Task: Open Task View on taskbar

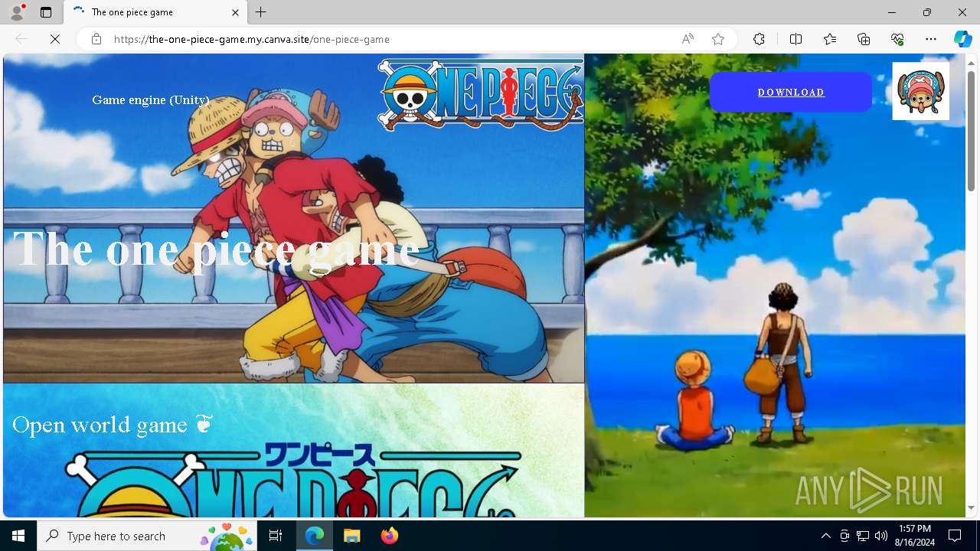Action: pos(276,536)
